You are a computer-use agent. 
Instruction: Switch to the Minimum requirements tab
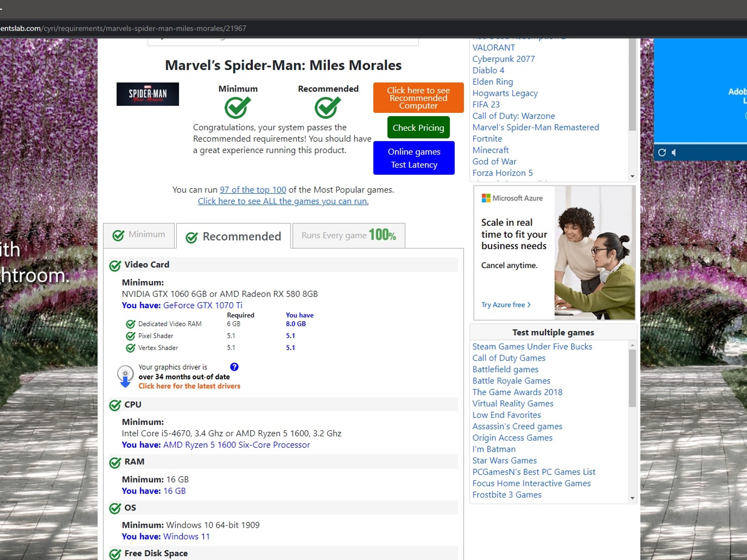tap(139, 235)
